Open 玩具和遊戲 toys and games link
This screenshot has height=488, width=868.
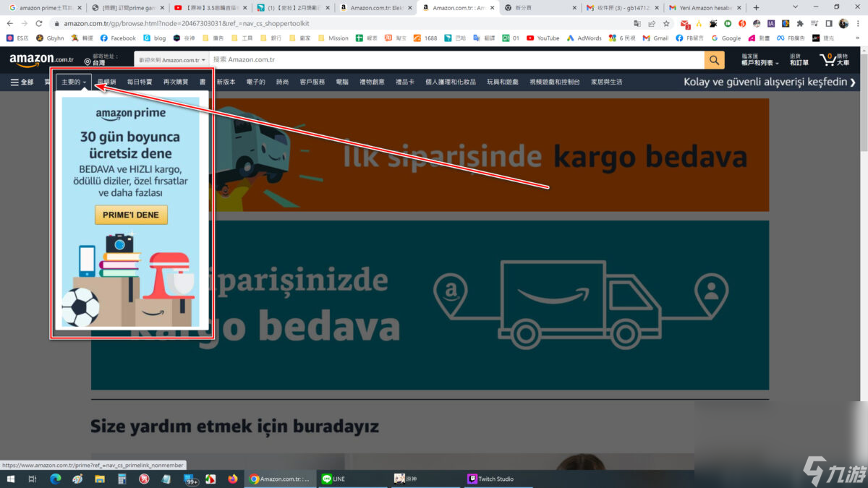pyautogui.click(x=503, y=82)
